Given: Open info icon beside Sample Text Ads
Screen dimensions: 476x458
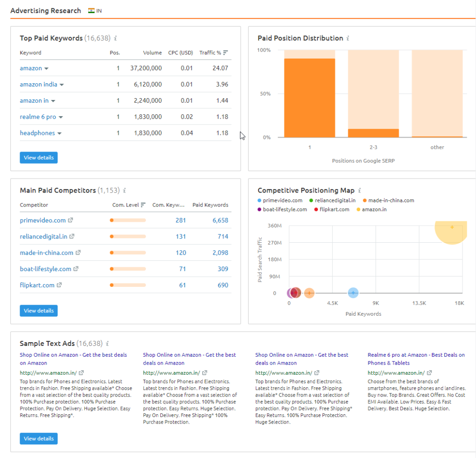Looking at the screenshot, I should [107, 344].
